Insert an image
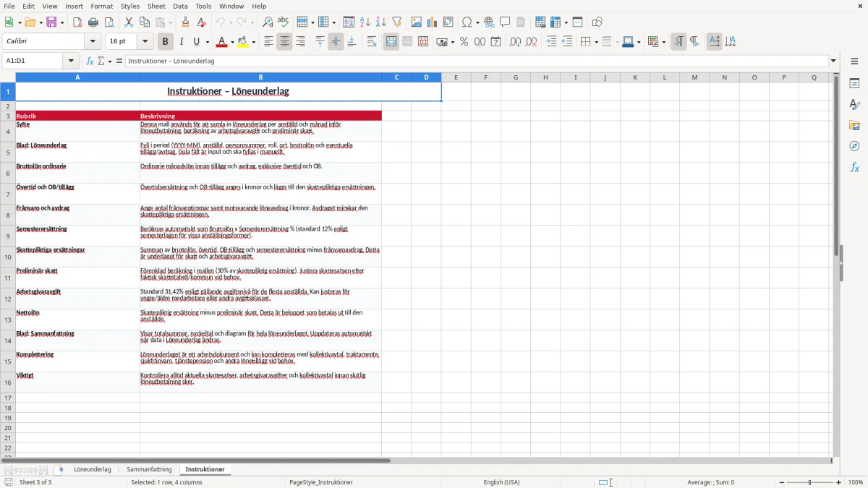 click(x=417, y=22)
